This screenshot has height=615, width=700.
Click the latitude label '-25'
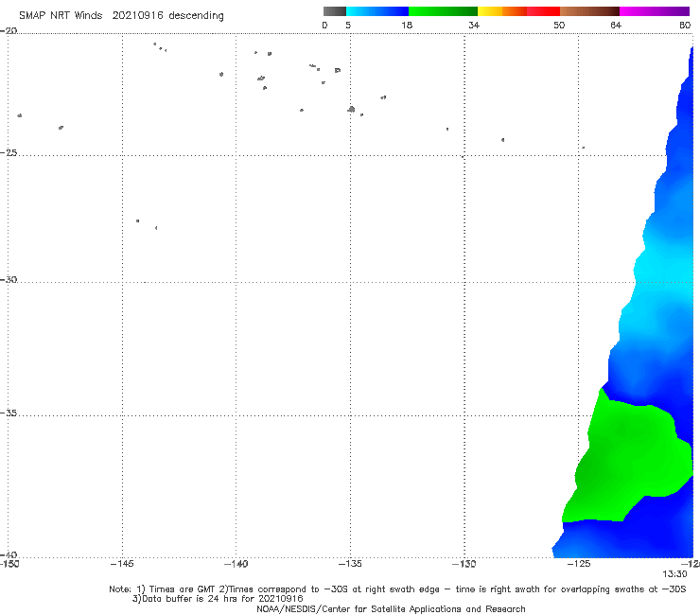point(9,152)
